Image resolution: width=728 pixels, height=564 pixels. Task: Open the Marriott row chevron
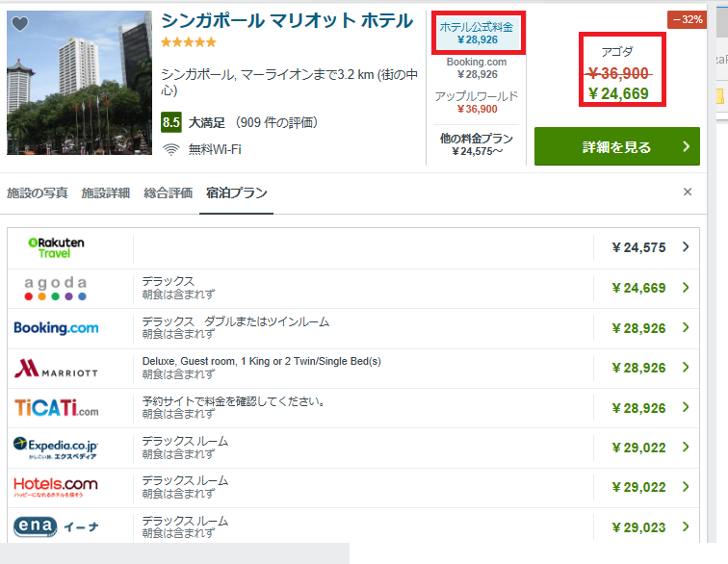(x=686, y=368)
